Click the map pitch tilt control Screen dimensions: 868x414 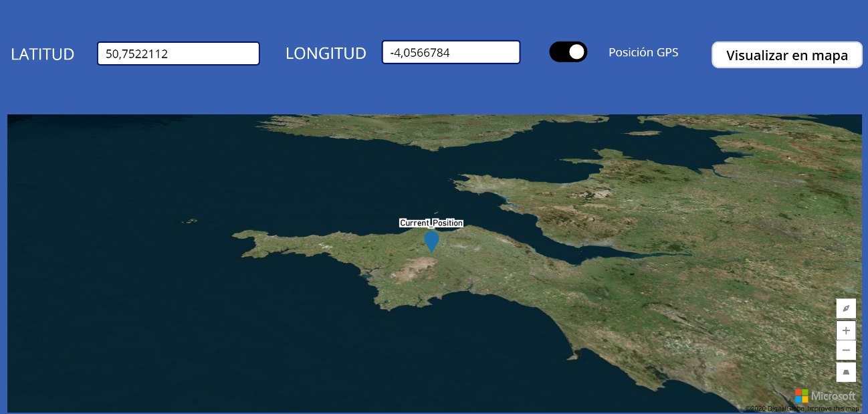tap(846, 372)
